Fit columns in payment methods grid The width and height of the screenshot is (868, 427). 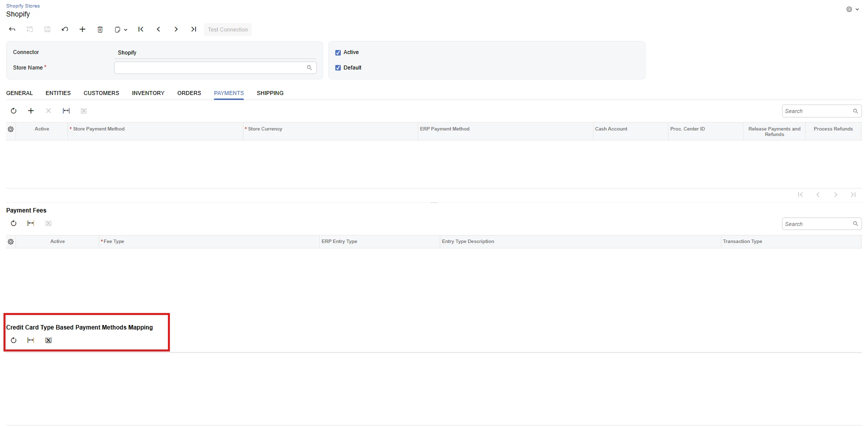tap(66, 111)
